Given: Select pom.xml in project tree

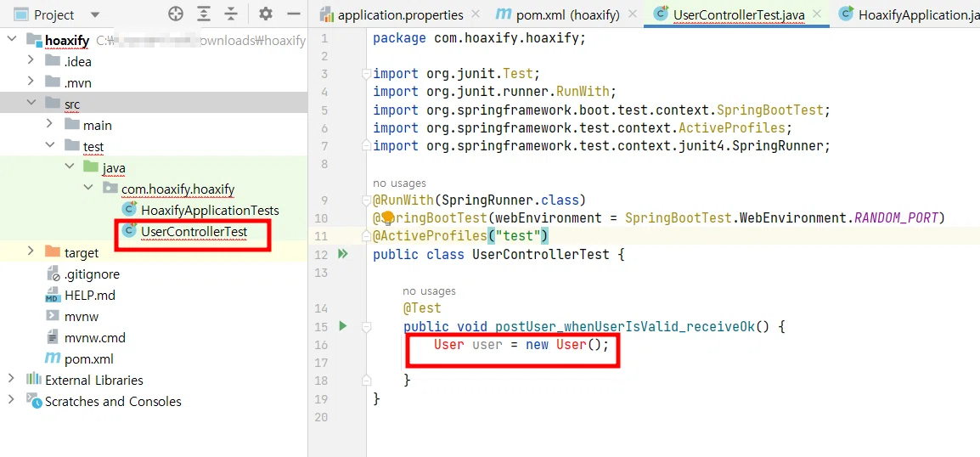Looking at the screenshot, I should [x=88, y=358].
